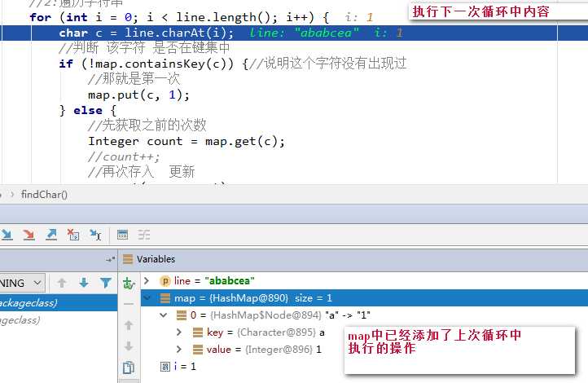
Task: Click the inline hint line: "ababcea"
Action: (304, 33)
